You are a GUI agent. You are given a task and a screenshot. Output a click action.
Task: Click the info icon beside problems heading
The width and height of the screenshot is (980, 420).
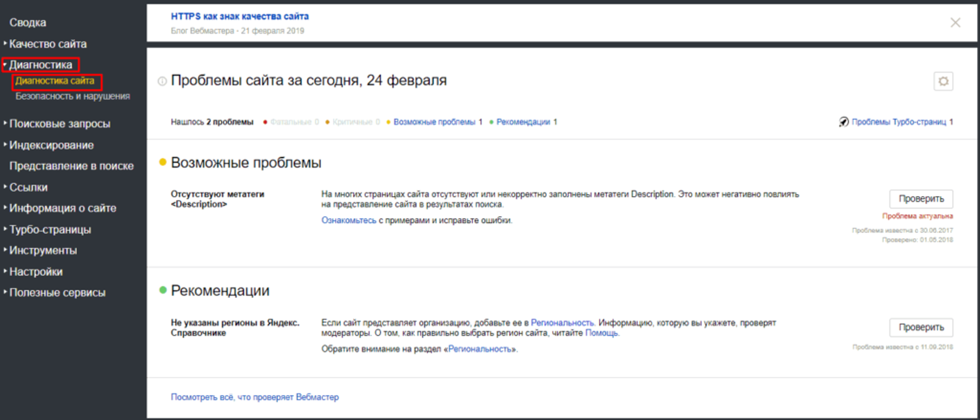[162, 81]
